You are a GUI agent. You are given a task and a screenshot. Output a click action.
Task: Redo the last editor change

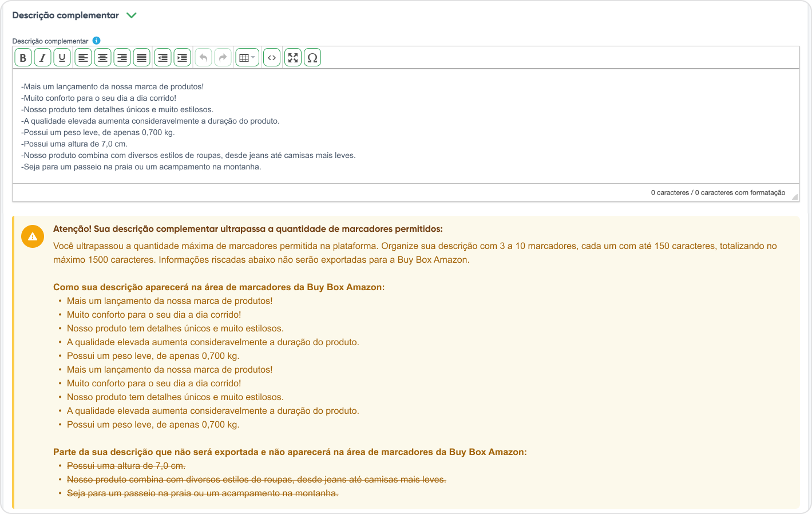[223, 58]
